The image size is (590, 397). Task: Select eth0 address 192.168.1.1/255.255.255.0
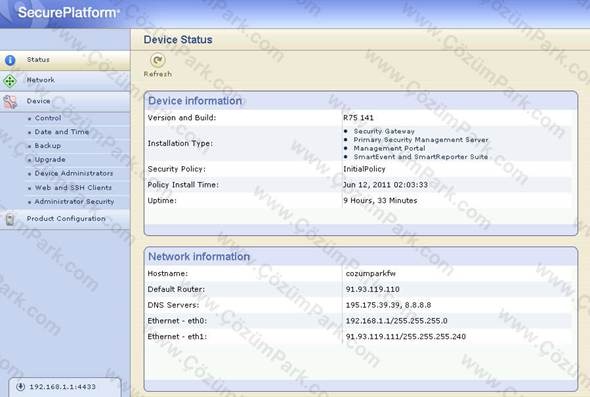(397, 321)
